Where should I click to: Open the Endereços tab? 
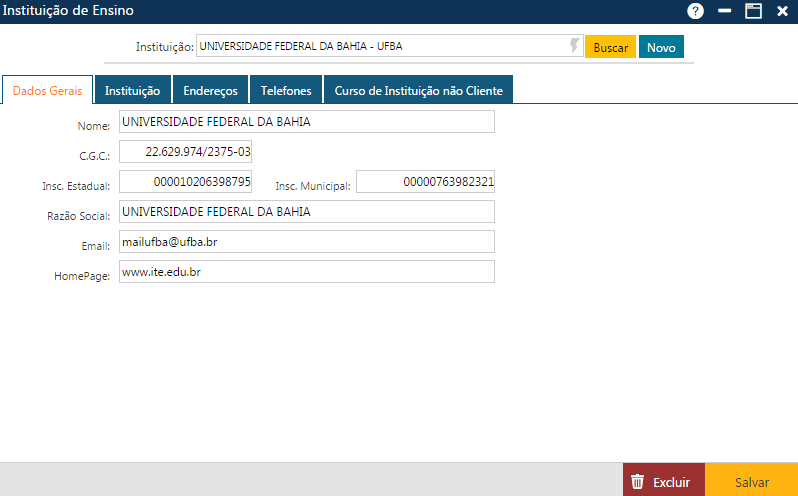[x=210, y=90]
